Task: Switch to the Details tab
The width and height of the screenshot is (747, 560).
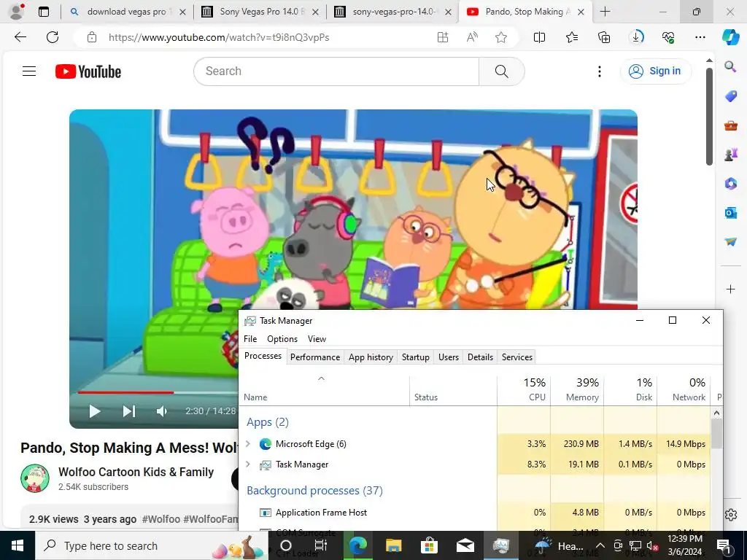Action: click(480, 357)
